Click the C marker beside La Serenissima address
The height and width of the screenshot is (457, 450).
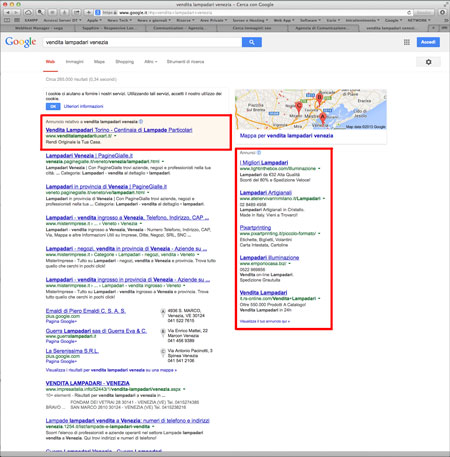click(163, 351)
